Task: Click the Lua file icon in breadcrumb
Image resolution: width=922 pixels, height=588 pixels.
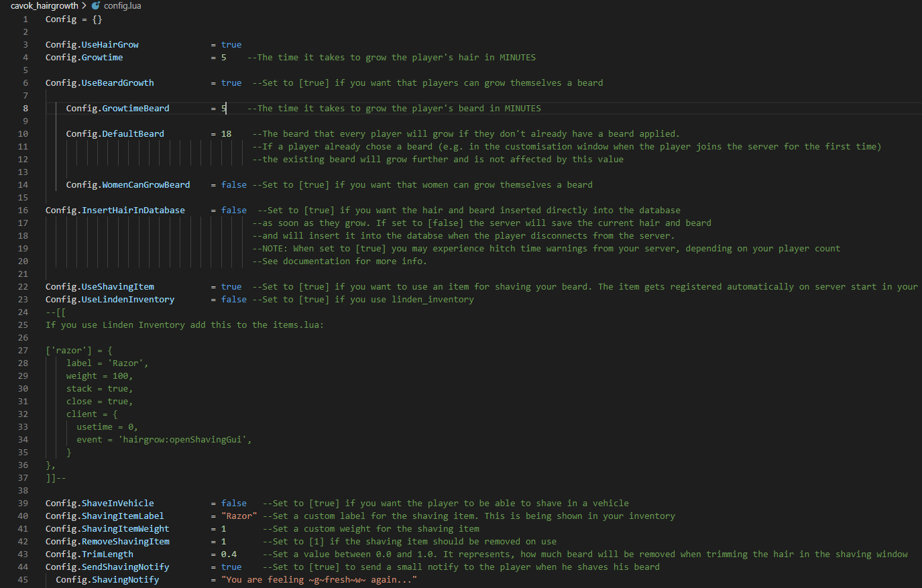Action: [x=95, y=5]
